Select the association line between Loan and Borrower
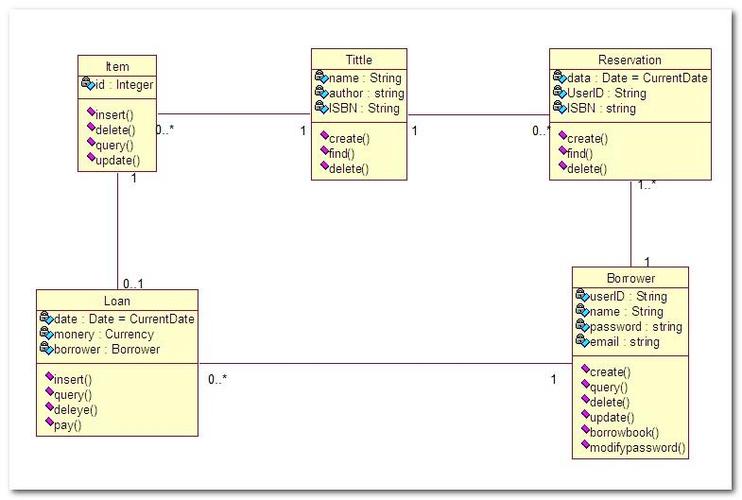Viewport: 742px width, 500px height. 385,364
